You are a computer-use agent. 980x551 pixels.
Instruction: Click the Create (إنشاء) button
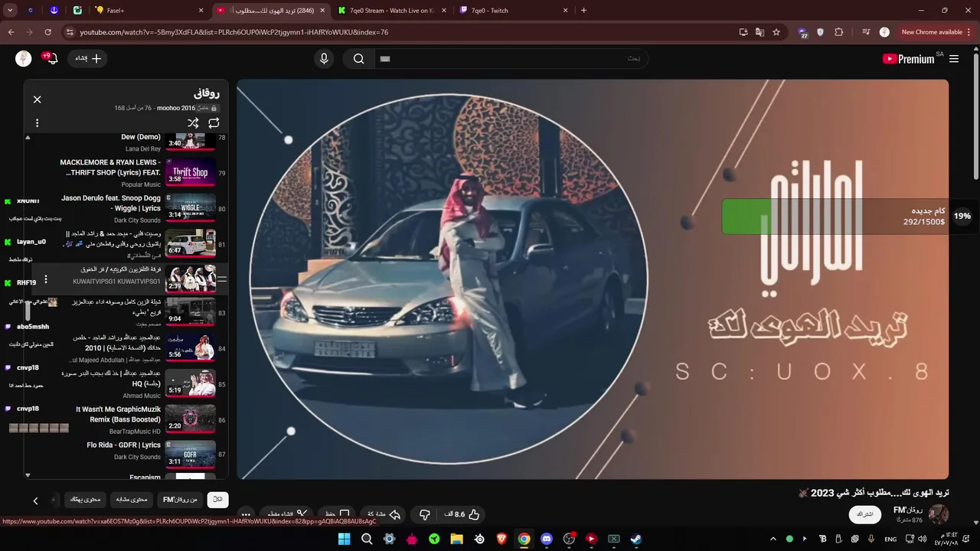(x=88, y=59)
